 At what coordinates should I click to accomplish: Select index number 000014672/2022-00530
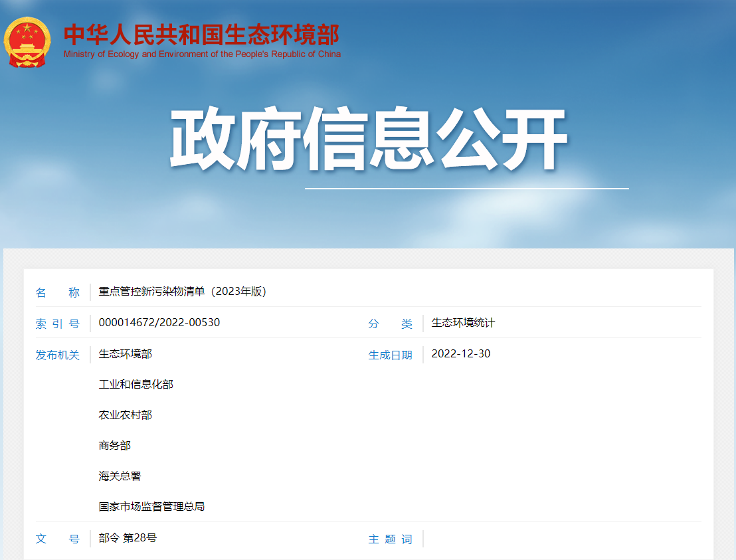(159, 322)
